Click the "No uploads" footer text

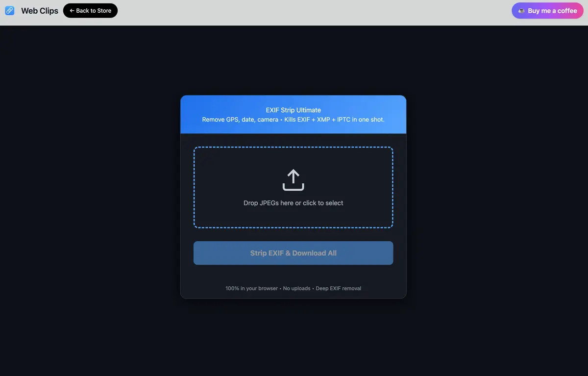[296, 288]
